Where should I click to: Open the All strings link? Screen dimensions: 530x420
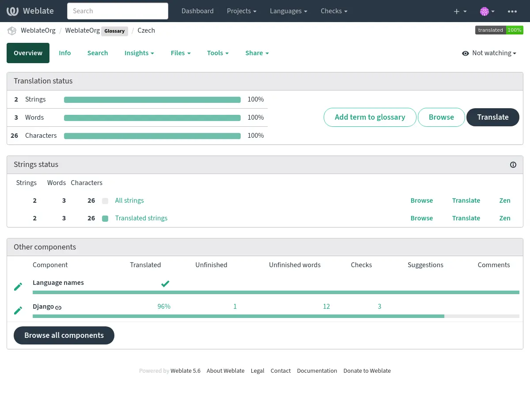(x=129, y=201)
